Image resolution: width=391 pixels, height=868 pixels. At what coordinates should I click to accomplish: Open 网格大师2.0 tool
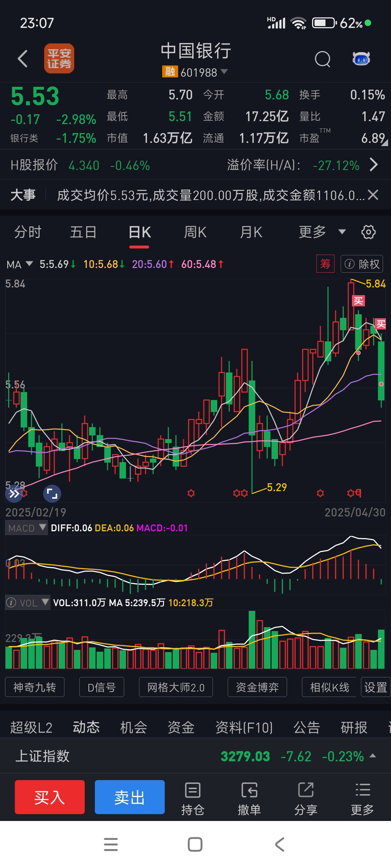pyautogui.click(x=176, y=687)
